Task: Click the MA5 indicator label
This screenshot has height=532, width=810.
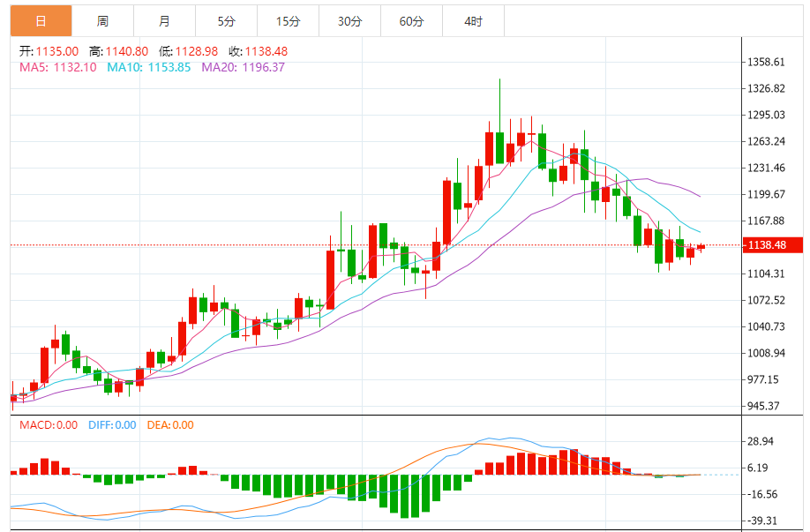Action: [58, 67]
